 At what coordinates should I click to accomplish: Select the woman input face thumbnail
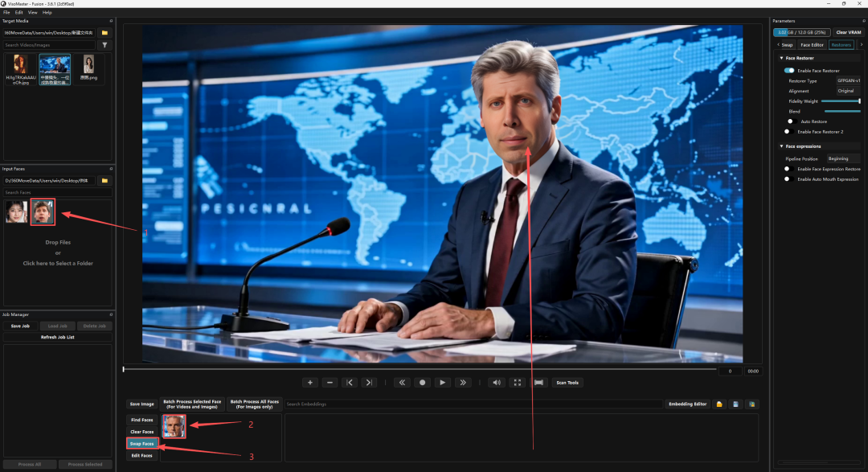pyautogui.click(x=17, y=212)
